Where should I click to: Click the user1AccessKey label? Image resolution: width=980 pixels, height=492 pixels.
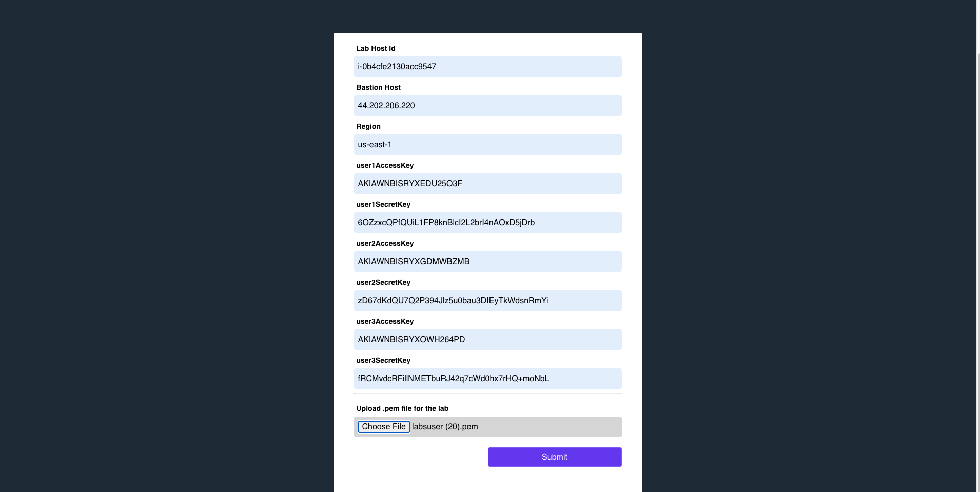click(x=384, y=165)
